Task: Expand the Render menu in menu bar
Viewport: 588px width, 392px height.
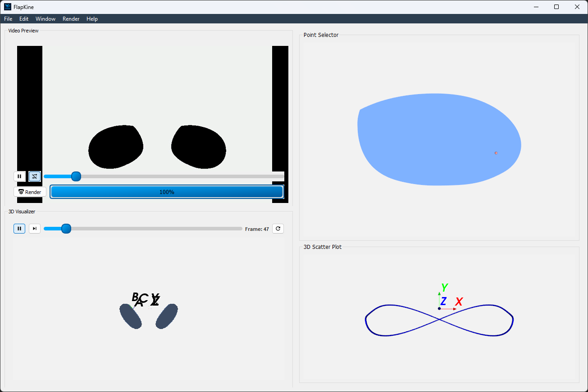Action: [x=71, y=19]
